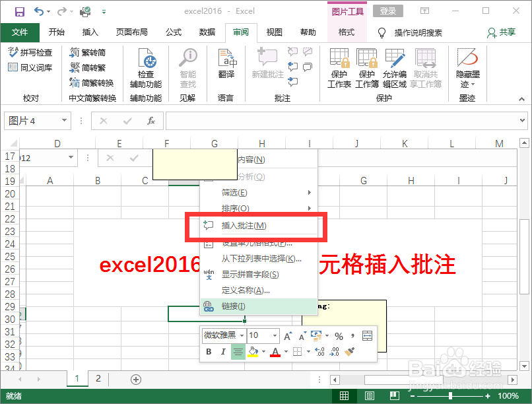Toggle italic in the mini toolbar
The height and width of the screenshot is (404, 532).
click(x=223, y=352)
